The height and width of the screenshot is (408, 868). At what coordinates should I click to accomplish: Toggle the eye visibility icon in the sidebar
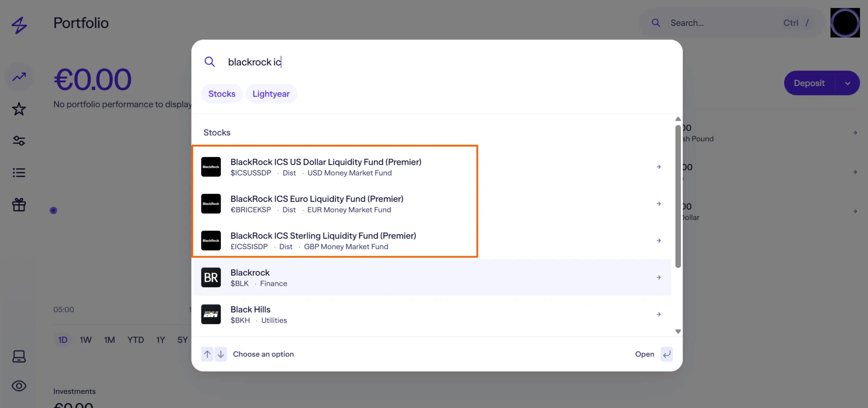tap(19, 386)
